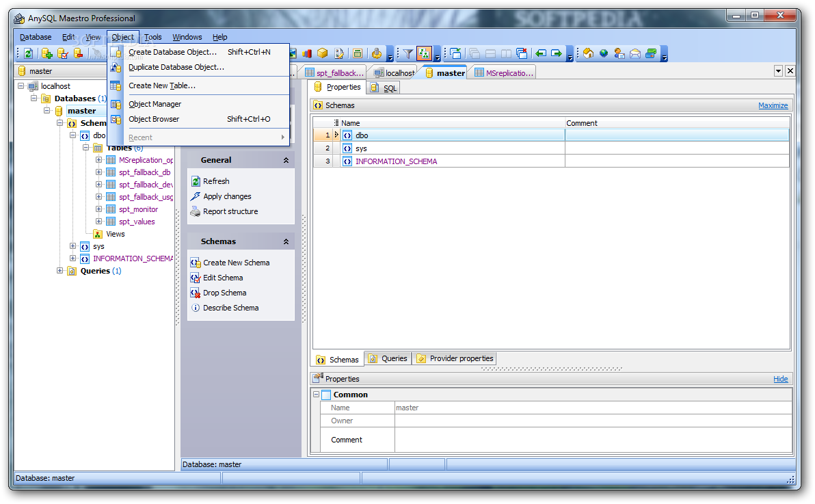The width and height of the screenshot is (815, 504).
Task: Expand the Queries tree node
Action: point(59,271)
